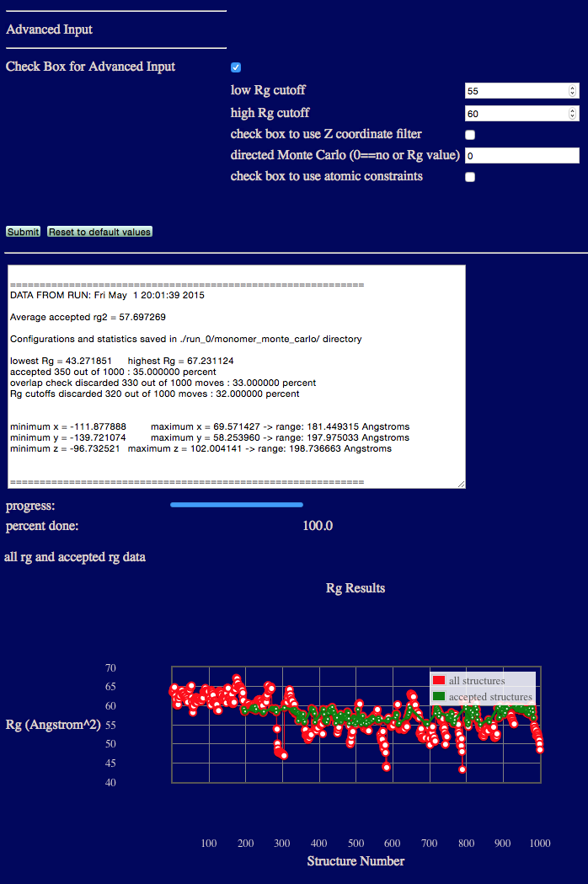Viewport: 588px width, 884px height.
Task: Enable the atomic constraints checkbox
Action: (469, 177)
